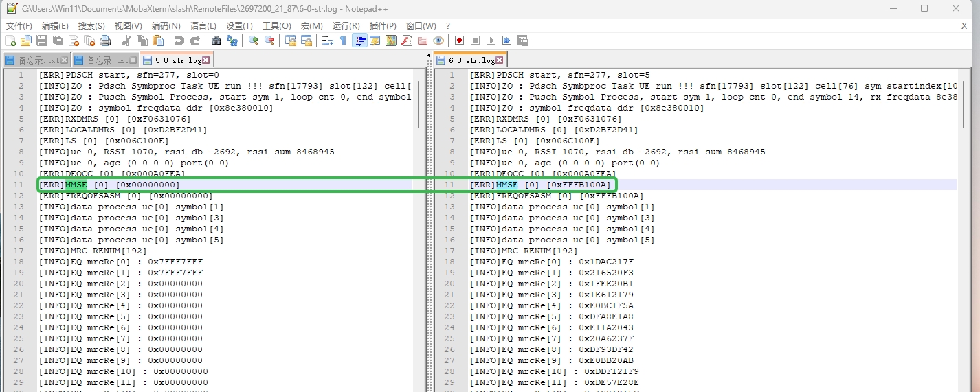Switch to the 5-0-str.log tab
The width and height of the screenshot is (980, 392).
pos(177,60)
